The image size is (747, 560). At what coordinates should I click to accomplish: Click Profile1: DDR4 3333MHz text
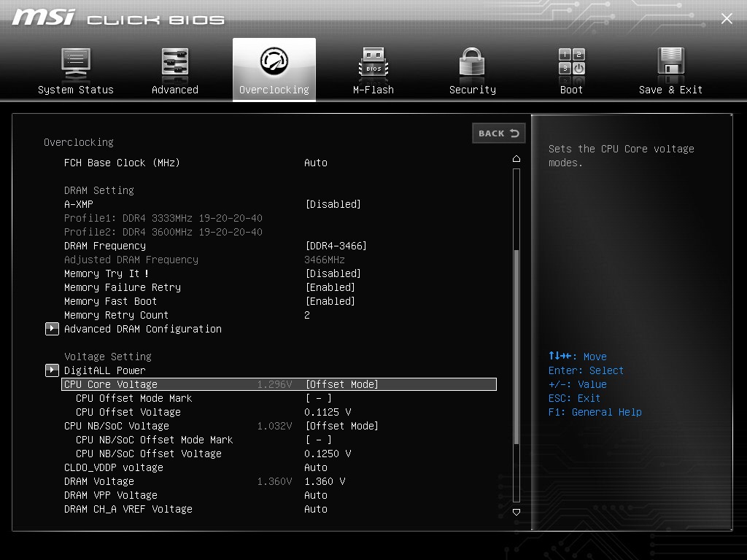click(163, 218)
